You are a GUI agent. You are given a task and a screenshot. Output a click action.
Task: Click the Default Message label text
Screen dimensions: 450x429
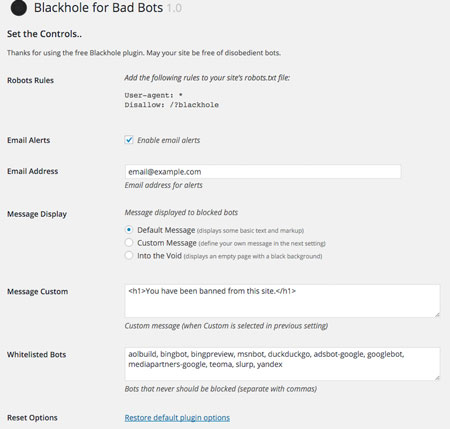tap(166, 230)
